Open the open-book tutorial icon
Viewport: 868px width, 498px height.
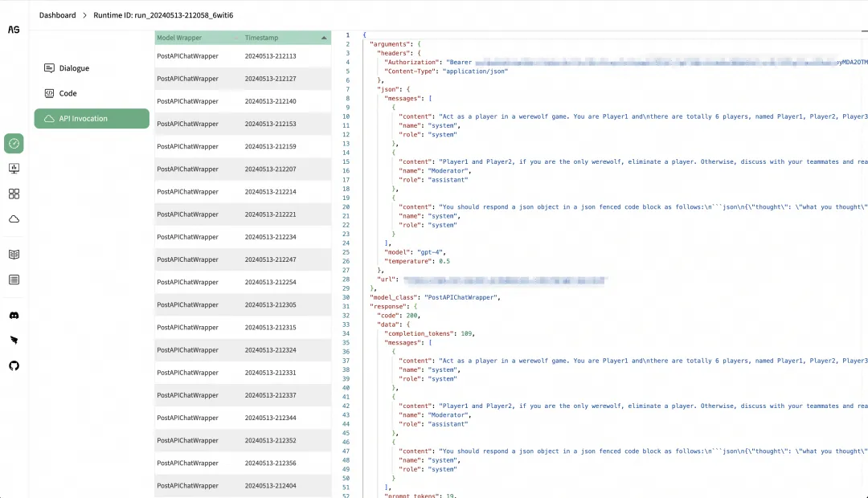tap(14, 255)
